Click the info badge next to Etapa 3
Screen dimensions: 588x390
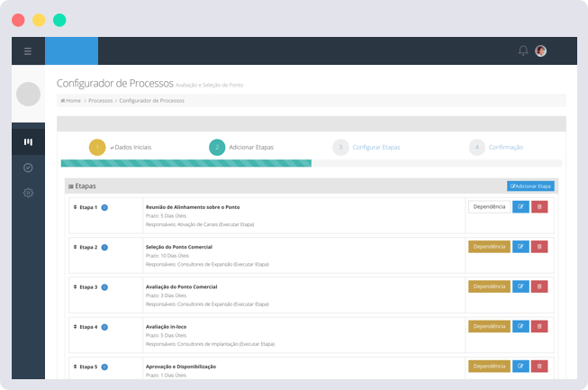[104, 287]
